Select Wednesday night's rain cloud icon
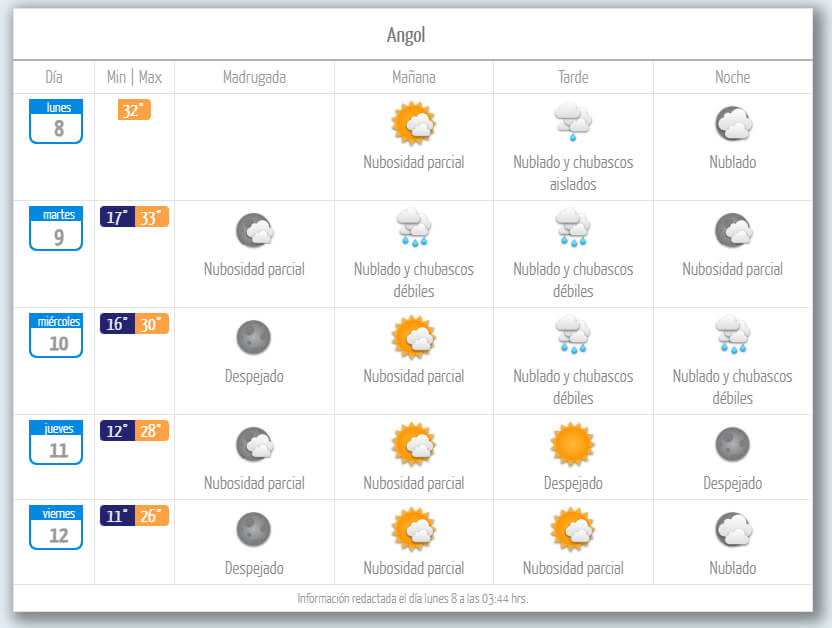The image size is (832, 628). tap(733, 336)
